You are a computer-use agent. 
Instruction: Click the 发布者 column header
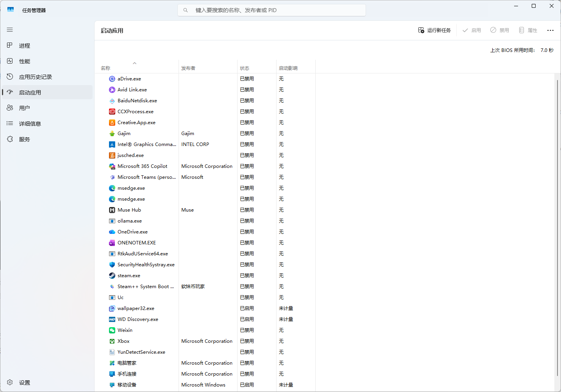188,68
